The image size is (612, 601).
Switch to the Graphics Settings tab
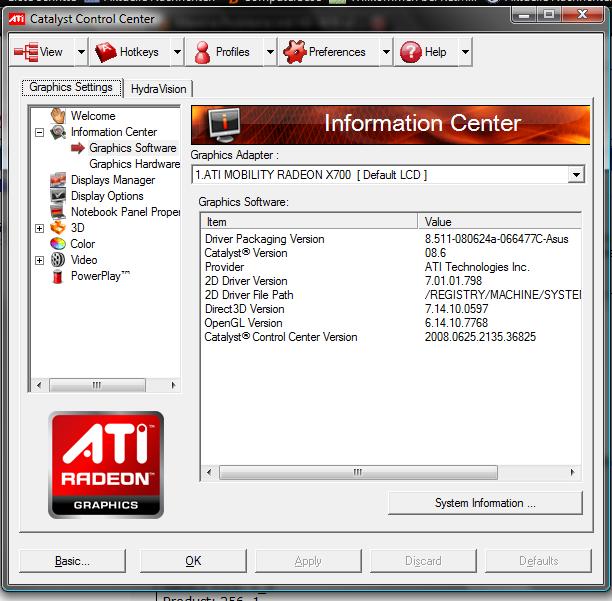pos(71,87)
